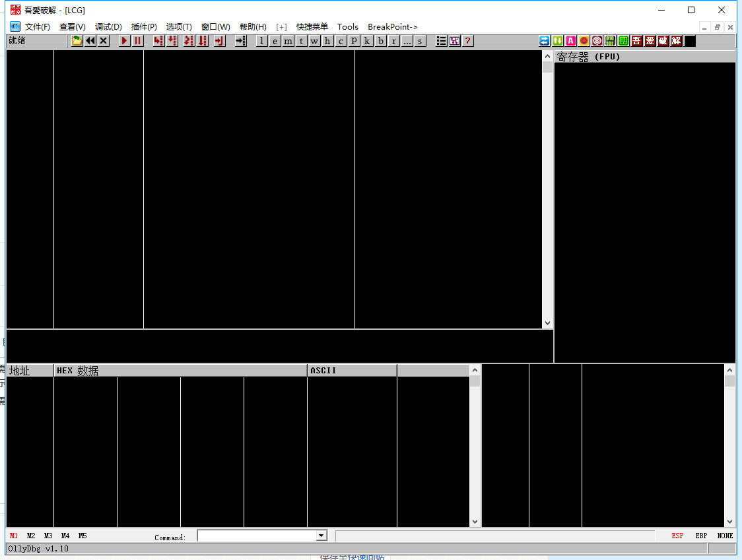Click the Pause execution icon

pos(137,41)
